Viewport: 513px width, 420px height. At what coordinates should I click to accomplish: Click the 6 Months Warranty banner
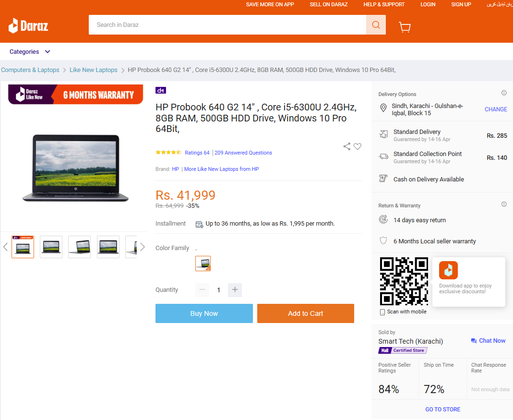click(x=75, y=94)
